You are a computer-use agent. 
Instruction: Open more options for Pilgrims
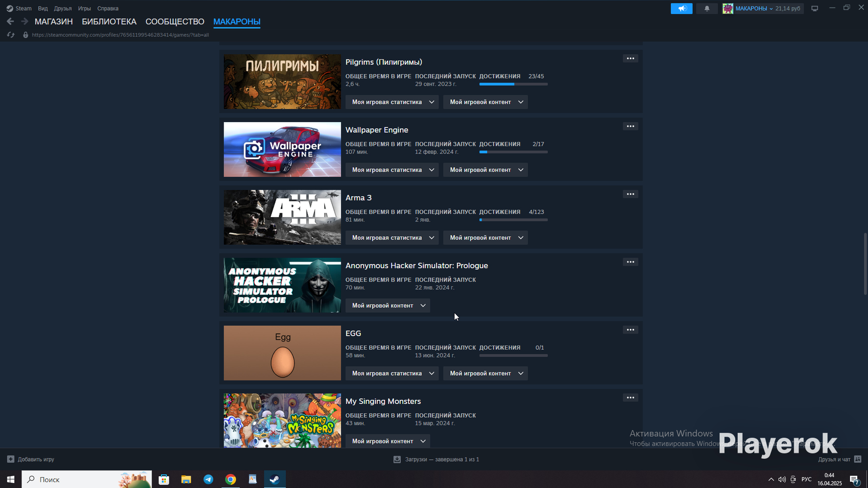[630, 59]
